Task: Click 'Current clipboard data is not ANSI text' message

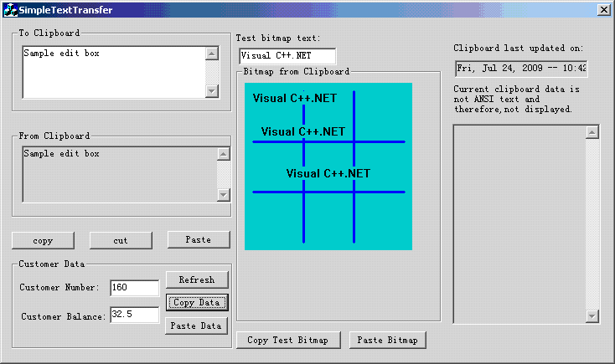Action: pyautogui.click(x=516, y=99)
